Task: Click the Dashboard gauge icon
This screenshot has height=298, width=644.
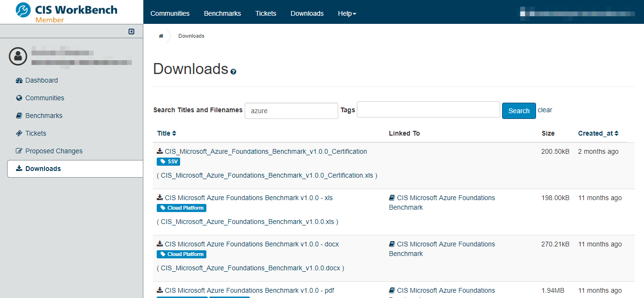Action: [19, 80]
